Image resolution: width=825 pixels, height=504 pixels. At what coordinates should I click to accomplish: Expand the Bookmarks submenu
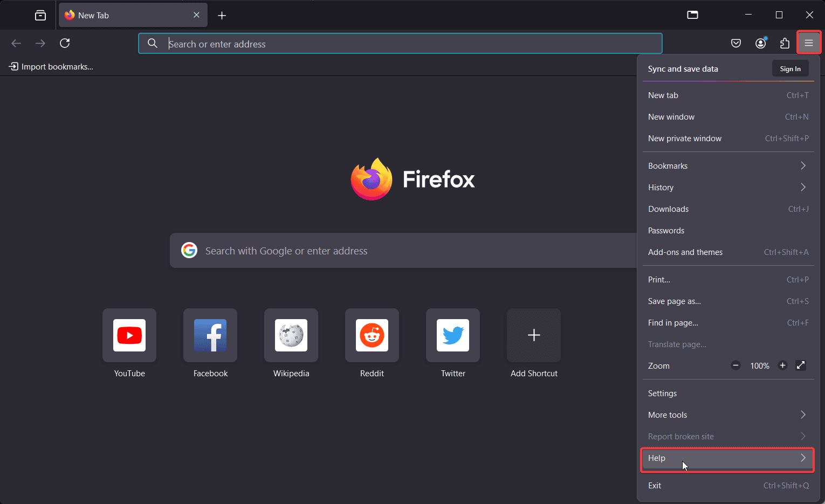coord(728,166)
